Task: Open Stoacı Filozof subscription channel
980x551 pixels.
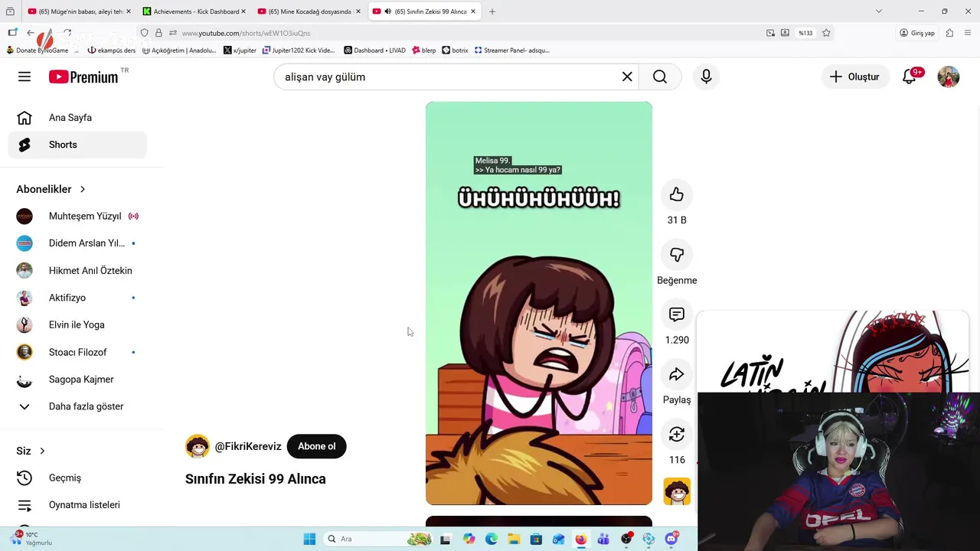Action: coord(77,352)
